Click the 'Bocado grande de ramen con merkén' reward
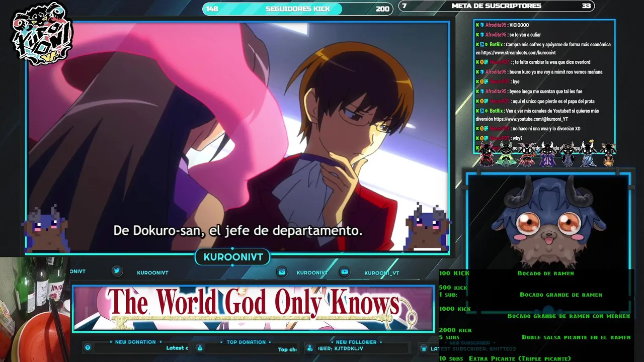The width and height of the screenshot is (644, 362). 569,316
